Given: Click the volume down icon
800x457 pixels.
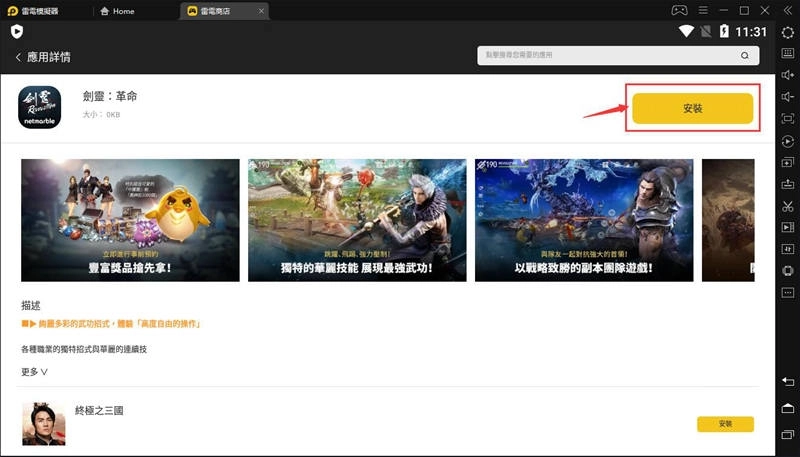Looking at the screenshot, I should 788,97.
